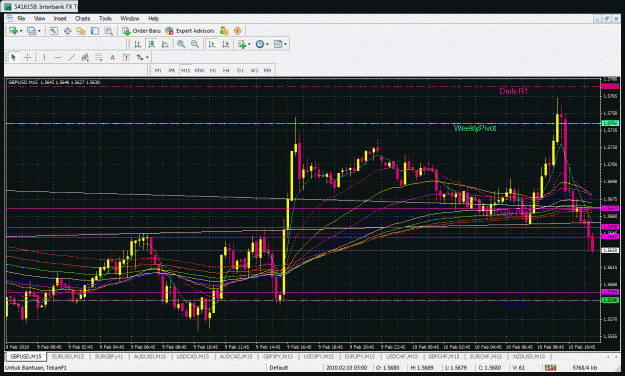Viewport: 625px width, 376px height.
Task: Set timeframe to M1
Action: point(158,70)
